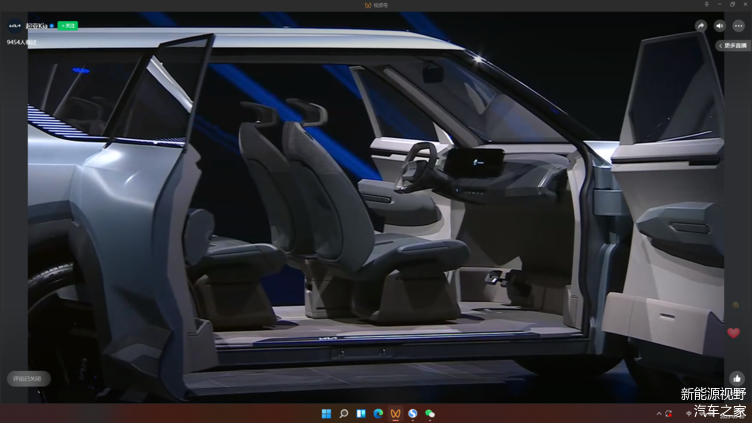Click the live video area

[x=376, y=207]
